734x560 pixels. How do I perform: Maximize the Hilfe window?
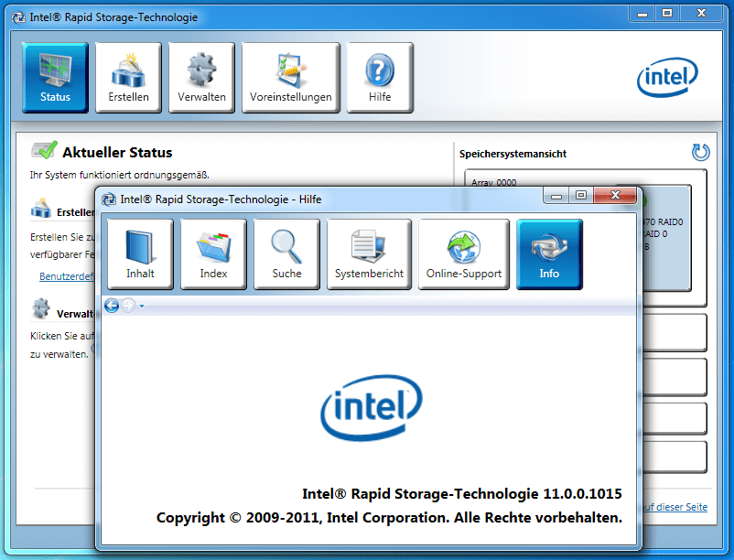pyautogui.click(x=581, y=195)
